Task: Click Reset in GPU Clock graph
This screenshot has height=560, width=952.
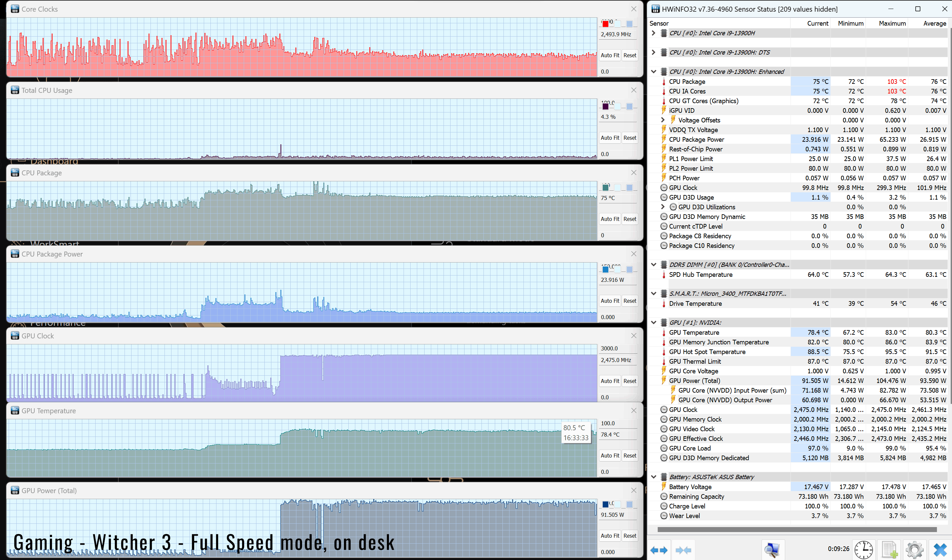Action: point(630,381)
